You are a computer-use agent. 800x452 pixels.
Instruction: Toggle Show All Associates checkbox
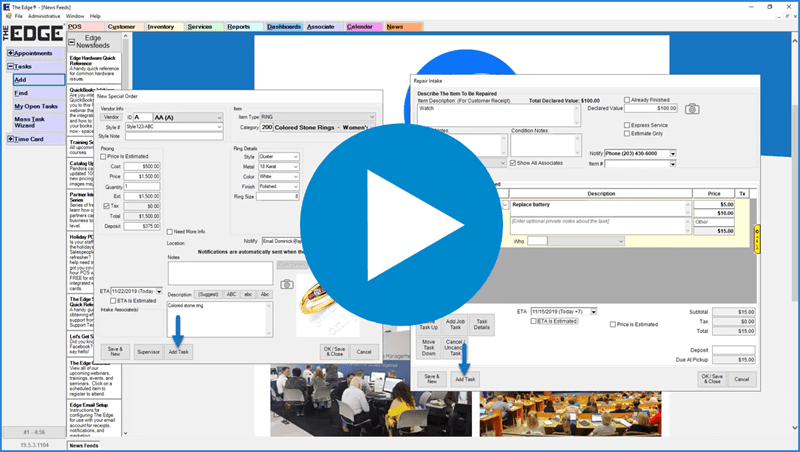point(513,163)
